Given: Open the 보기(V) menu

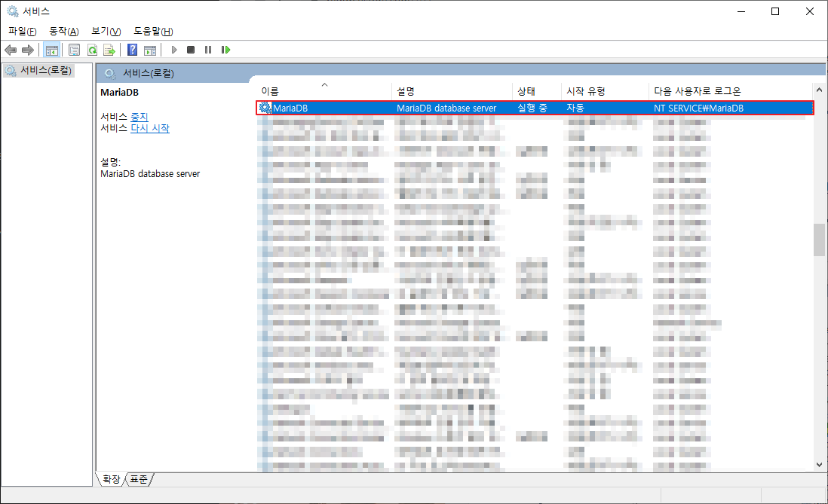Looking at the screenshot, I should click(106, 31).
